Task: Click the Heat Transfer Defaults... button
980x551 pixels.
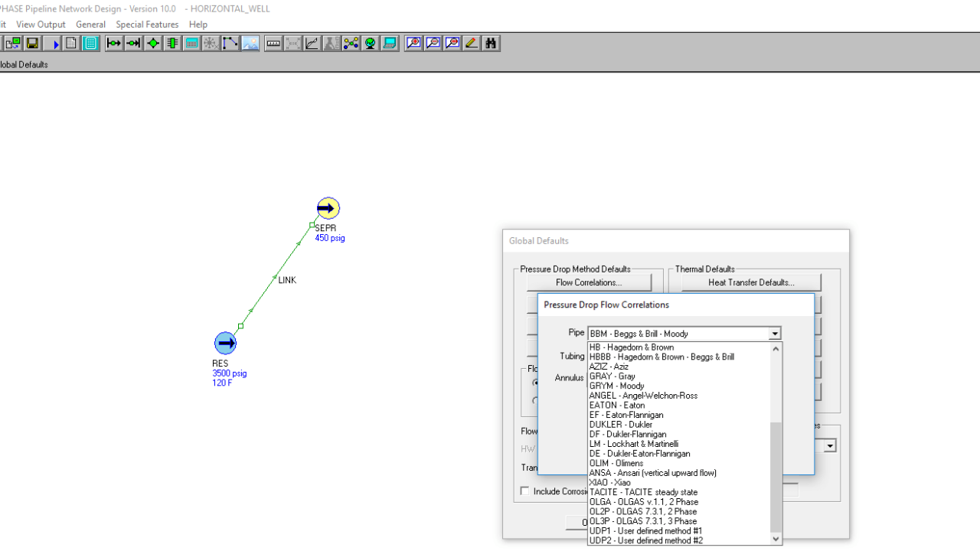Action: 750,282
